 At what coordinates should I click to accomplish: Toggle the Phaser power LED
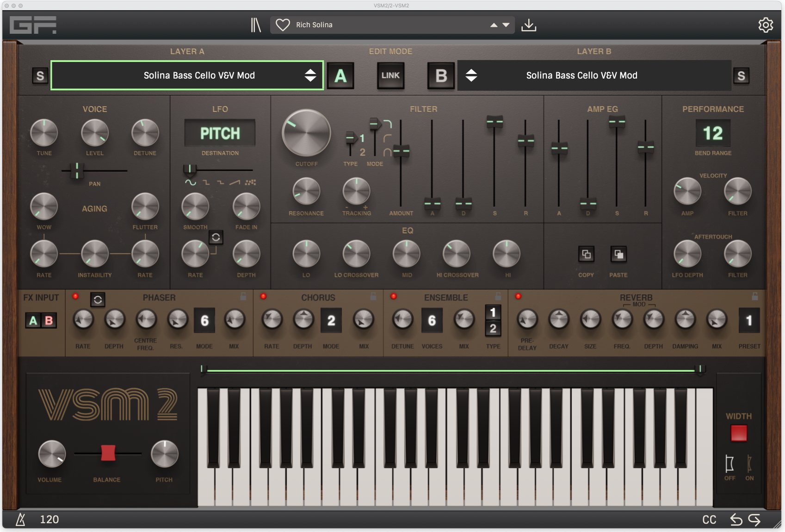click(x=75, y=297)
